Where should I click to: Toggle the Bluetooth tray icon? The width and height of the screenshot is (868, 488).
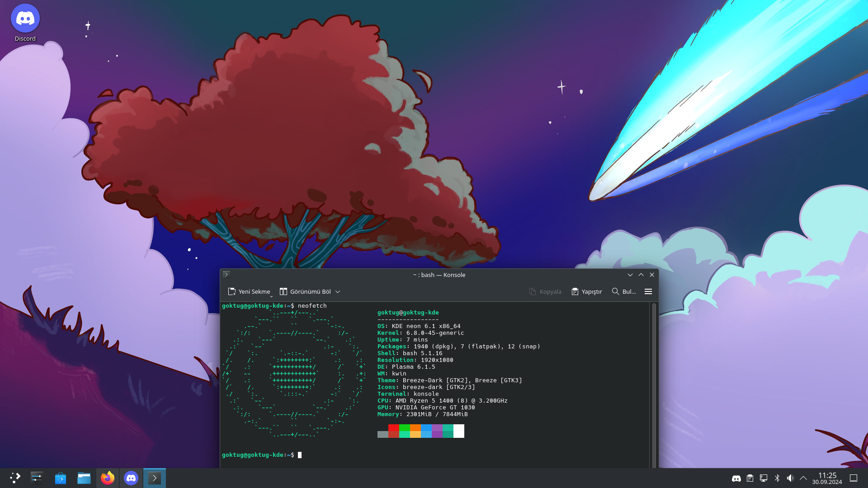click(777, 478)
